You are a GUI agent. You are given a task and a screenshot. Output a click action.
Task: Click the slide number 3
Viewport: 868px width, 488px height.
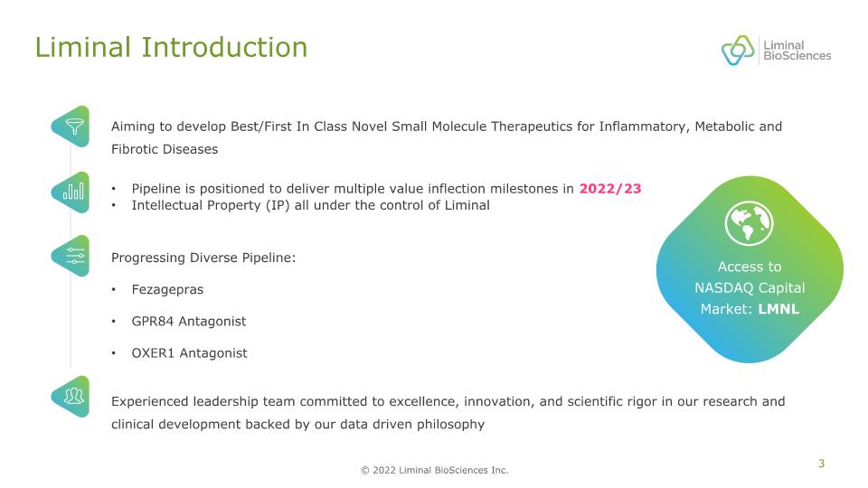[x=821, y=465]
